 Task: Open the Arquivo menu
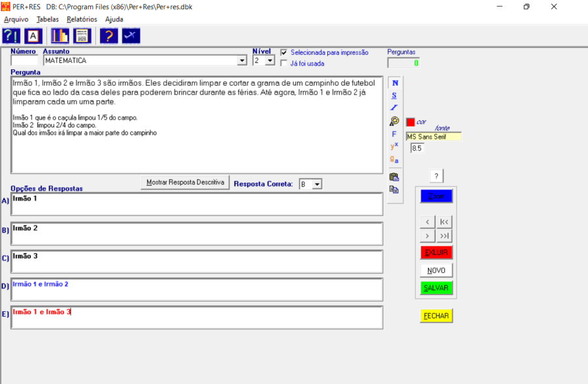coord(16,19)
